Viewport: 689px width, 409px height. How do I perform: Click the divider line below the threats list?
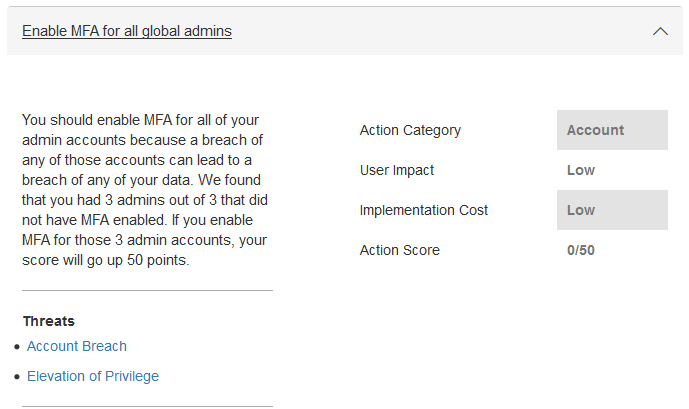click(147, 406)
